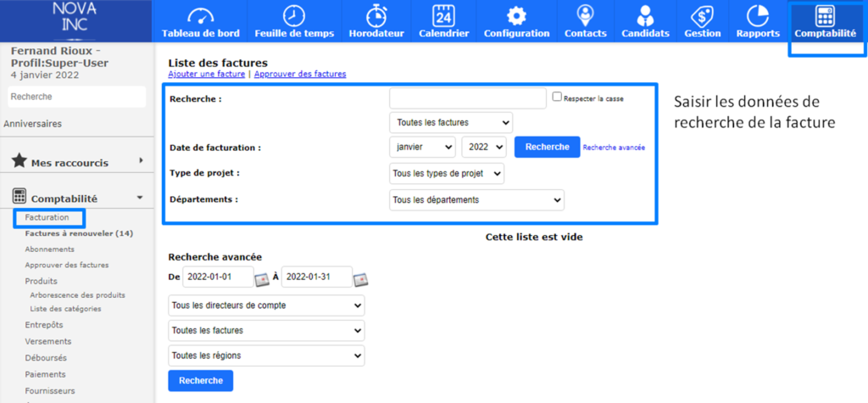This screenshot has width=868, height=403.
Task: Click the À date field 2022-01-31
Action: [317, 277]
